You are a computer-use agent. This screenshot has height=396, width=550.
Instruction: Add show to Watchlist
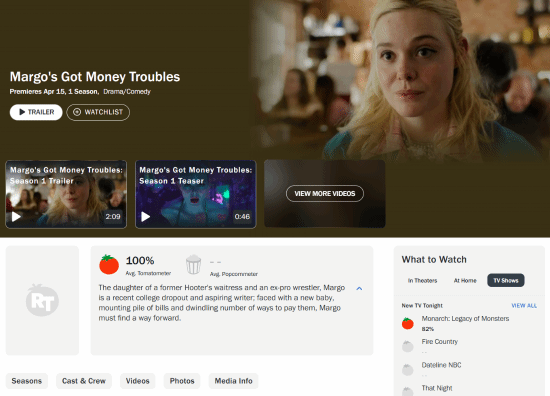tap(98, 112)
